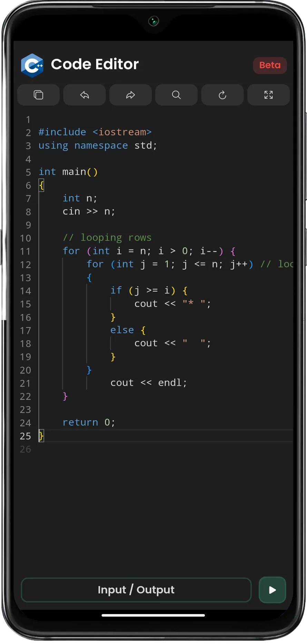The width and height of the screenshot is (307, 644).
Task: Click the cout "* " statement
Action: (172, 304)
